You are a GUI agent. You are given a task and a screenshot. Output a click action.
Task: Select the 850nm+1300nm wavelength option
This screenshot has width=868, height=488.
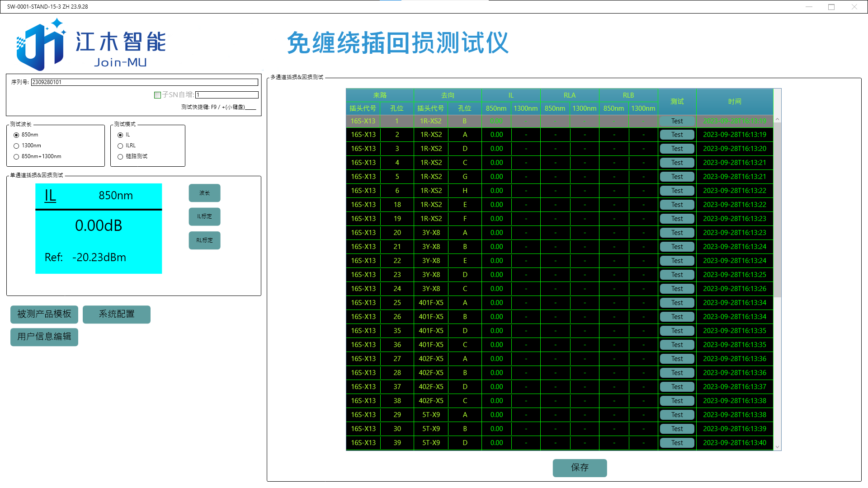[16, 156]
